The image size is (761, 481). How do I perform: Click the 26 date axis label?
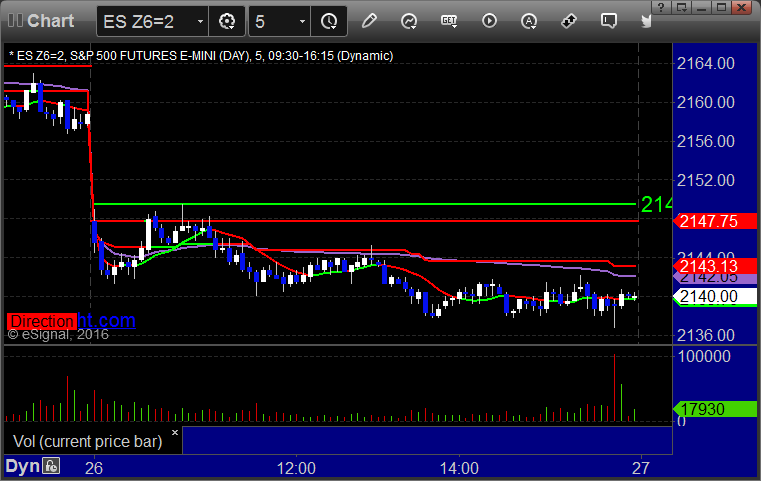[94, 468]
